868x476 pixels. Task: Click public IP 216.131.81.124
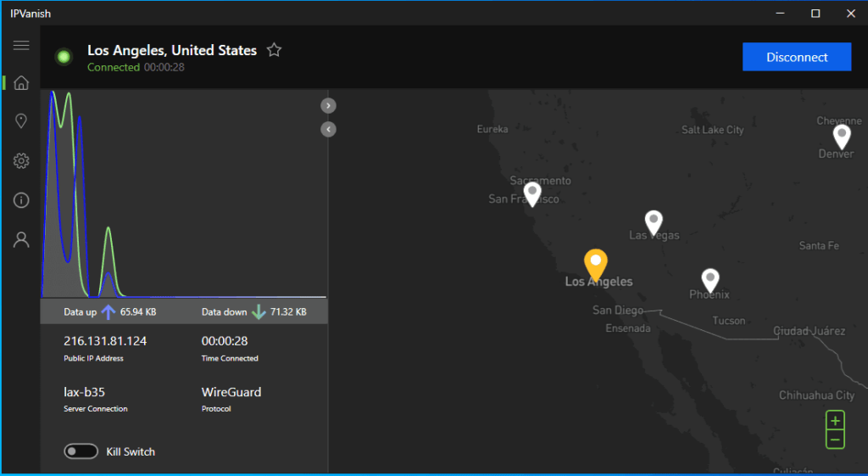click(105, 341)
